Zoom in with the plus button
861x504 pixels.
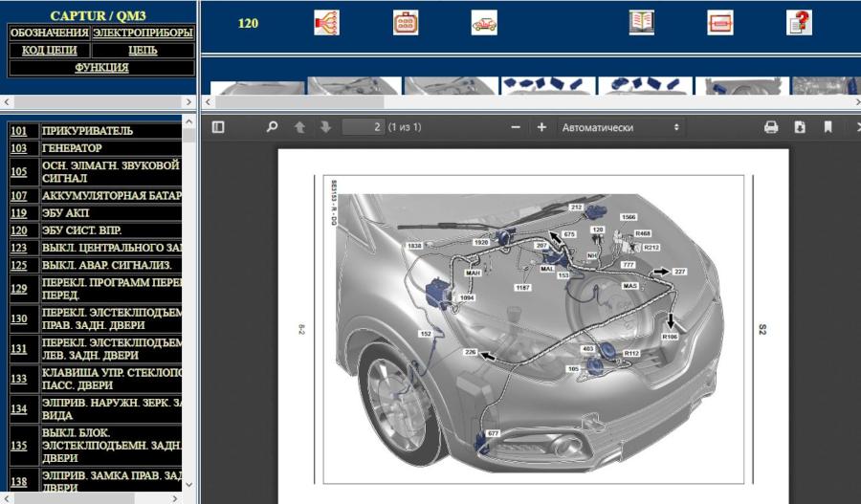coord(541,127)
